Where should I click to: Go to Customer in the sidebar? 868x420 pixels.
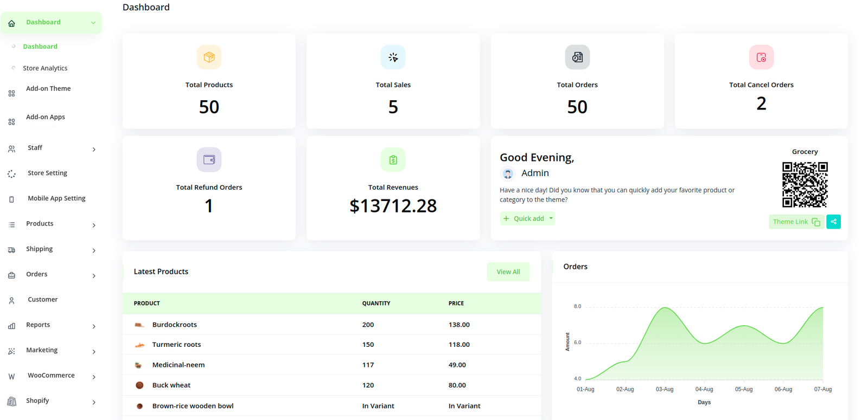tap(42, 300)
